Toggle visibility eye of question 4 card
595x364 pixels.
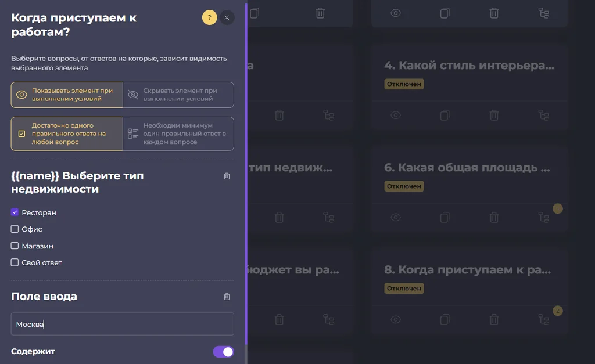click(395, 116)
